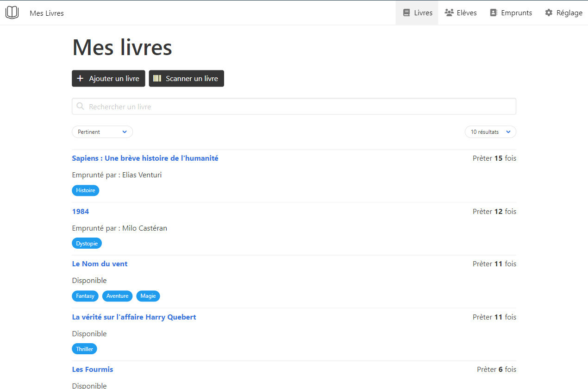
Task: Click the book icon in Livres tab
Action: click(407, 13)
